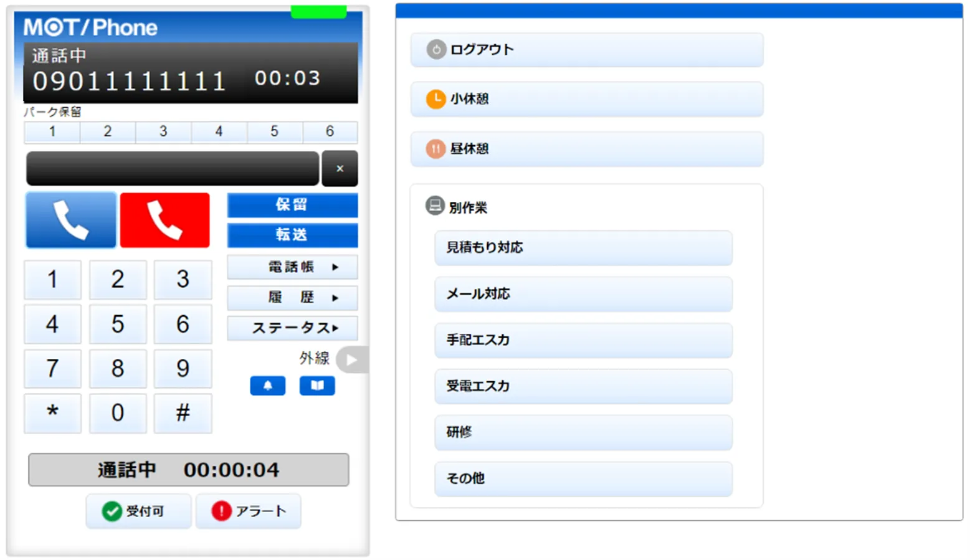Select park hold slot 3

pyautogui.click(x=163, y=131)
